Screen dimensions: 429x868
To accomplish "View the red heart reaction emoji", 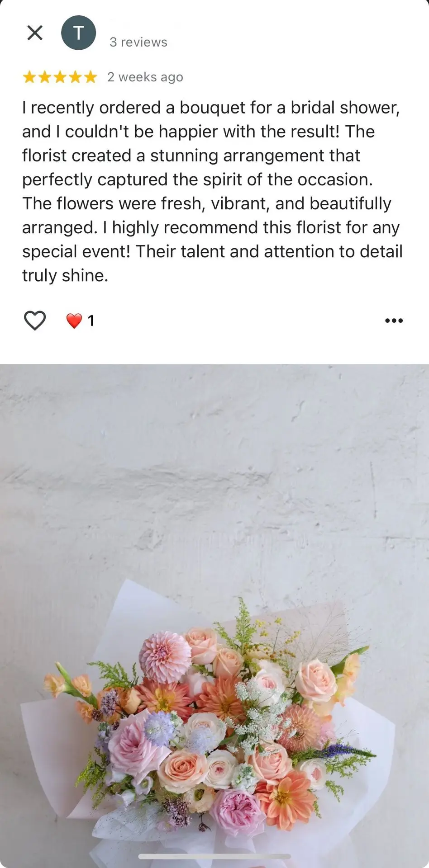I will point(74,321).
